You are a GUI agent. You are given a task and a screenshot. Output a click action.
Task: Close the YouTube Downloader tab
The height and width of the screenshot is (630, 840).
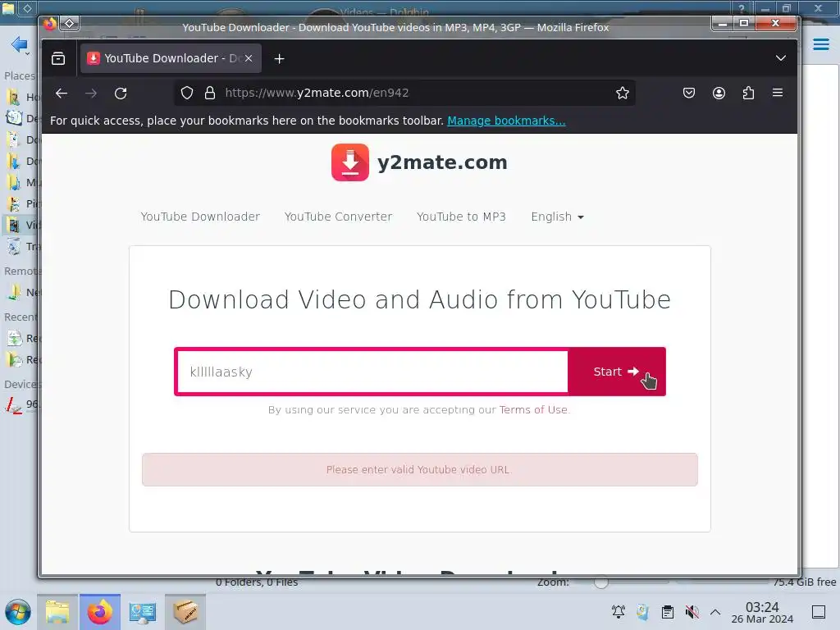click(x=249, y=58)
